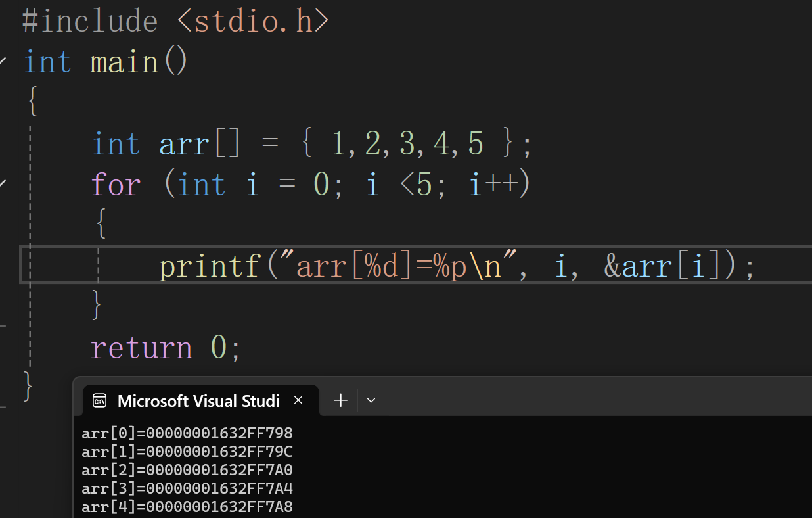Open the terminal profiles dropdown arrow
Viewport: 812px width, 518px height.
click(x=371, y=400)
